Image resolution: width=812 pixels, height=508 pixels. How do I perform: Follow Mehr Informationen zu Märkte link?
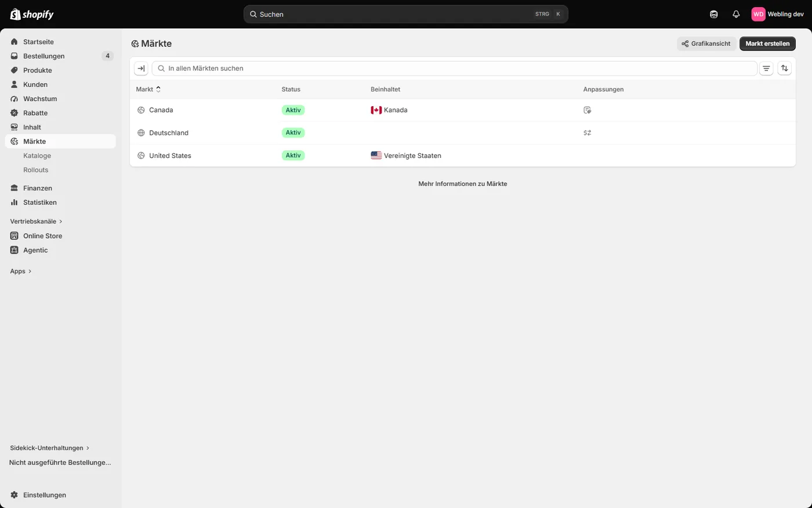[x=463, y=184]
